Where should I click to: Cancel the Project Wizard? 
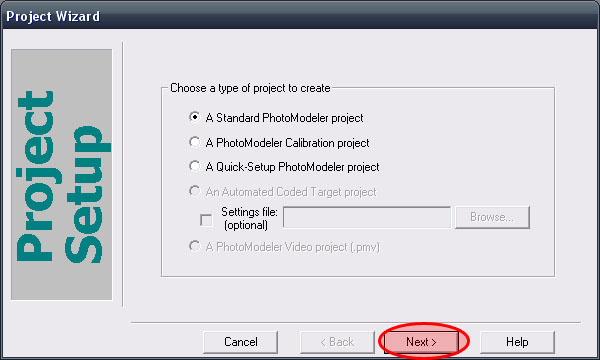(x=240, y=342)
